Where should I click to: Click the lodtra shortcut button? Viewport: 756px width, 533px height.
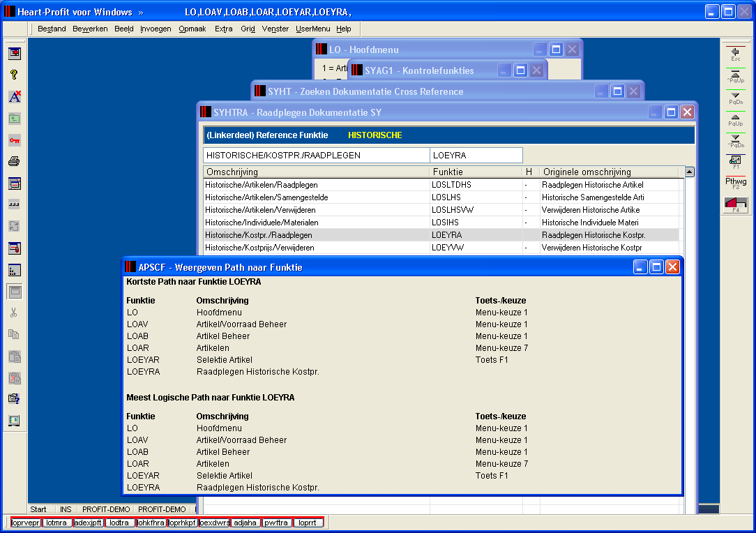(x=119, y=523)
